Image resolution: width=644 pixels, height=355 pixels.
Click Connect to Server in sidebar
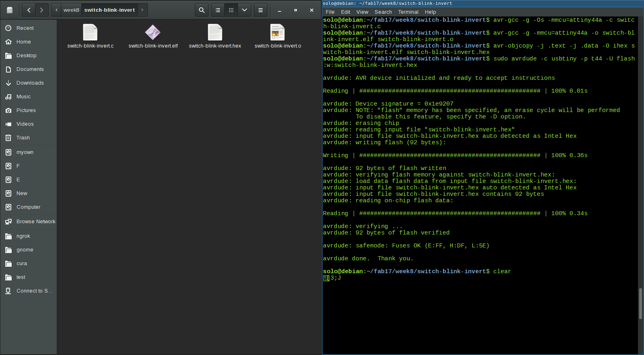28,291
